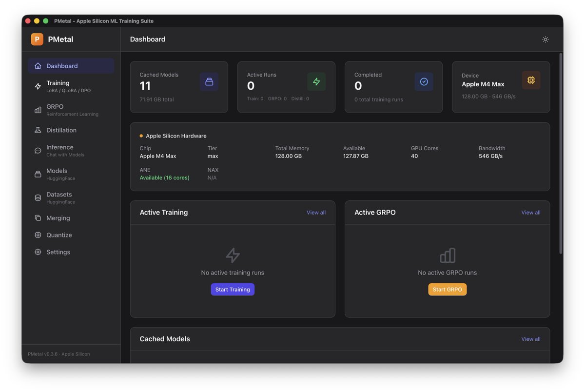
Task: Go to GRPO Reinforcement Learning section
Action: (71, 110)
